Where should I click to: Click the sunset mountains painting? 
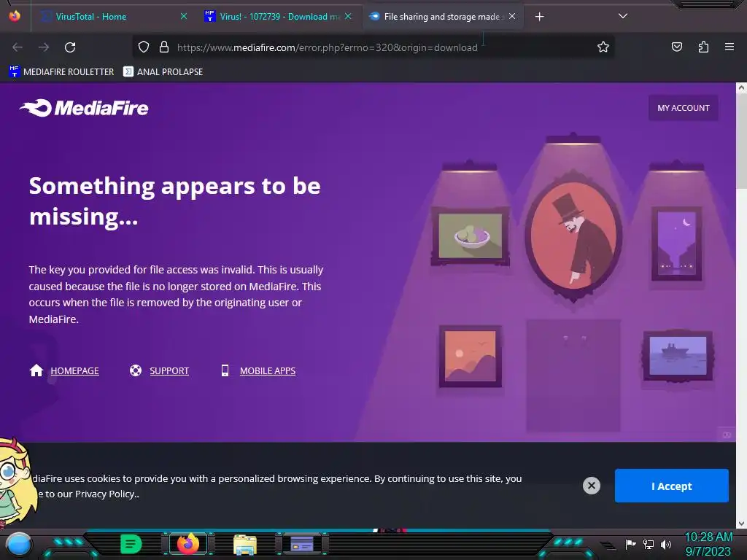click(471, 356)
